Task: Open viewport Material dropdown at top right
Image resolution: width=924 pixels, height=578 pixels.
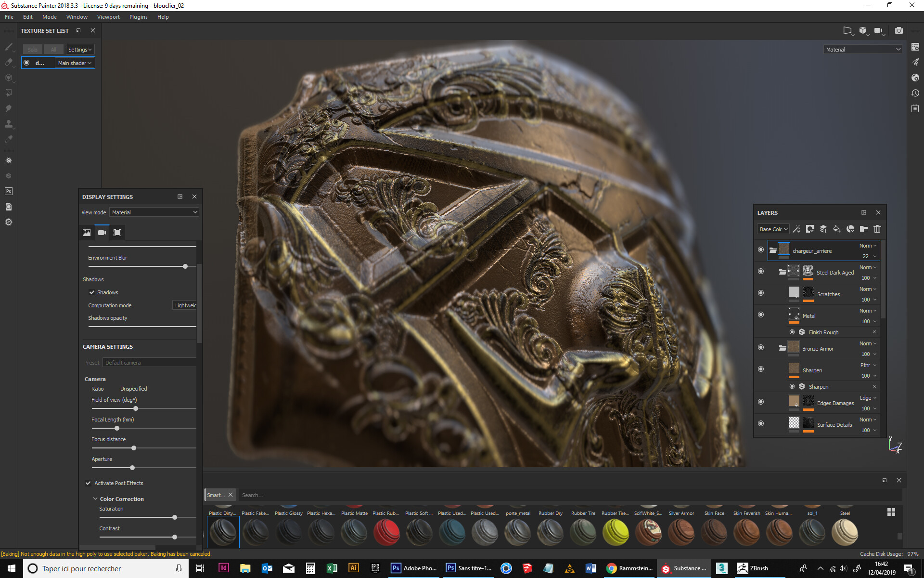Action: point(863,50)
